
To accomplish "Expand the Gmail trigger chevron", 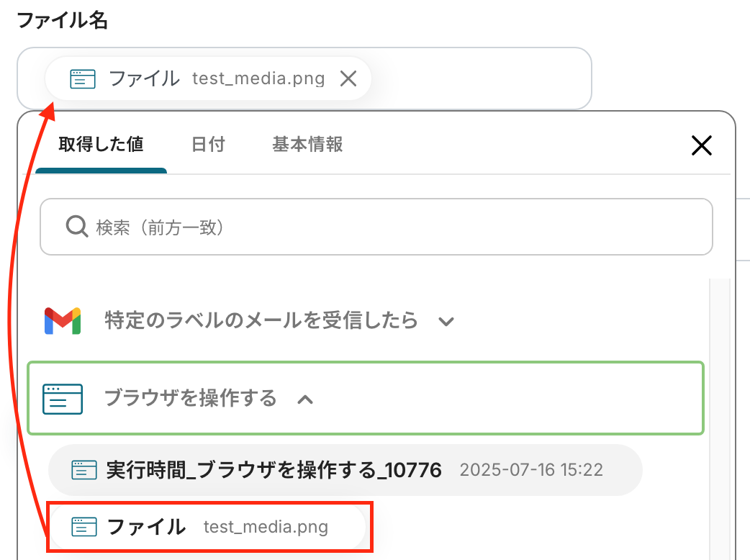I will (446, 321).
